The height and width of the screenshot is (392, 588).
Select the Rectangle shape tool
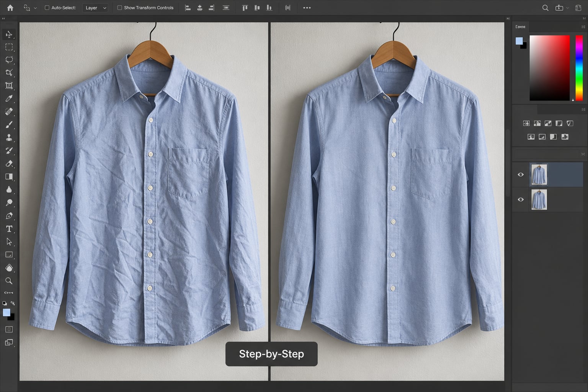tap(9, 255)
